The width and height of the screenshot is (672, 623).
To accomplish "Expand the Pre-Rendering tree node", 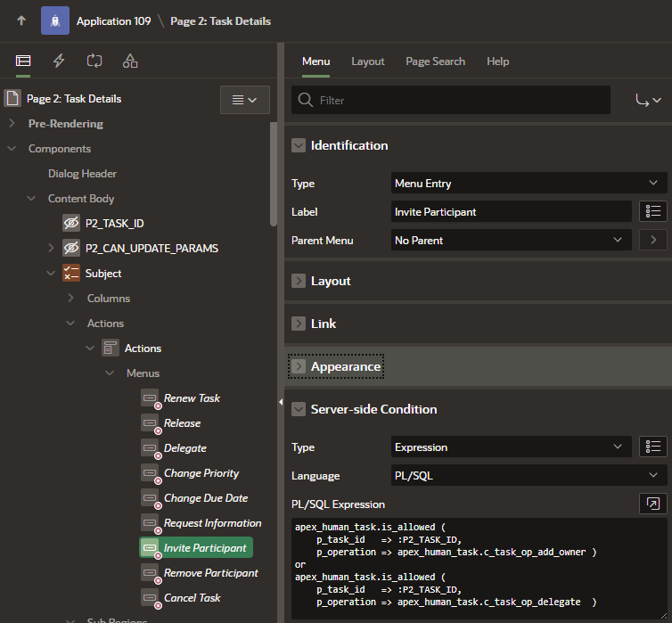I will (x=12, y=124).
